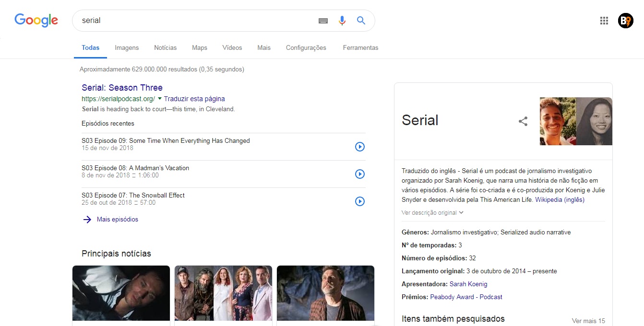This screenshot has height=326, width=644.
Task: Play S03 Episode 07 The Snowball Effect
Action: [x=360, y=201]
